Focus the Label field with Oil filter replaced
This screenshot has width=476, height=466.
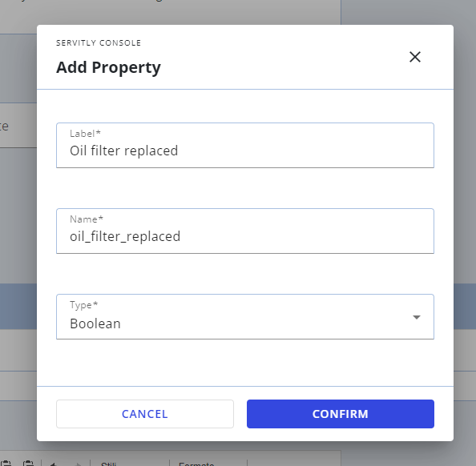click(x=245, y=145)
